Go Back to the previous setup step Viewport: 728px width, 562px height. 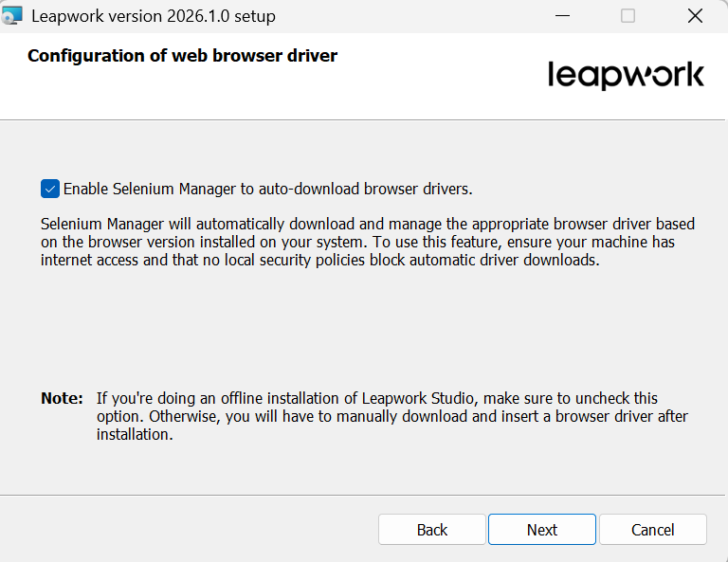432,530
